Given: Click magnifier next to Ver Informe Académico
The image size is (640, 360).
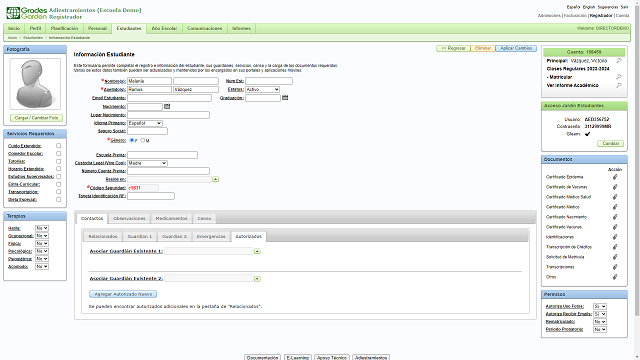Looking at the screenshot, I should 619,85.
